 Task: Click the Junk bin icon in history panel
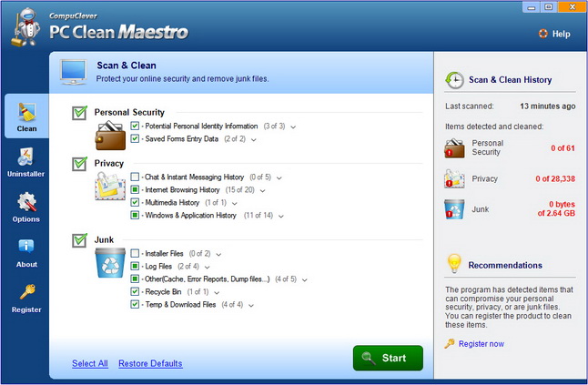pyautogui.click(x=454, y=209)
